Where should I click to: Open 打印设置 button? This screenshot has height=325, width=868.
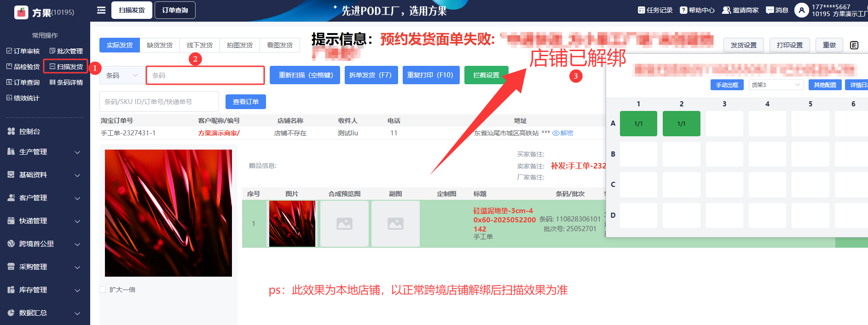click(790, 45)
